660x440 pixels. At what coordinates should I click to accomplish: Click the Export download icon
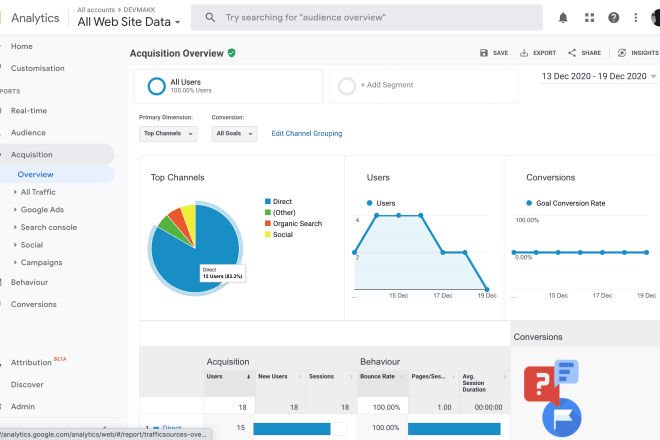point(524,53)
